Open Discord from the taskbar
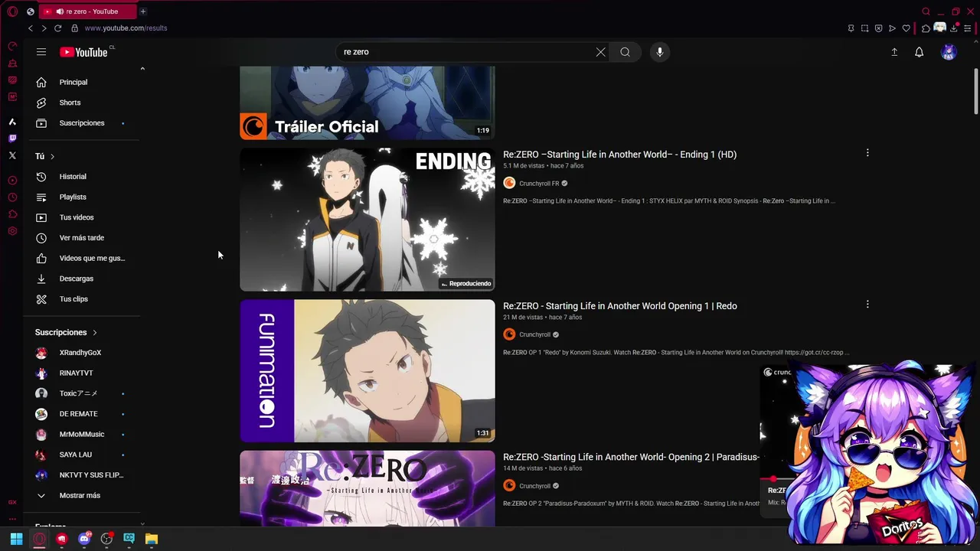Screen dimensions: 980x551 pos(84,539)
